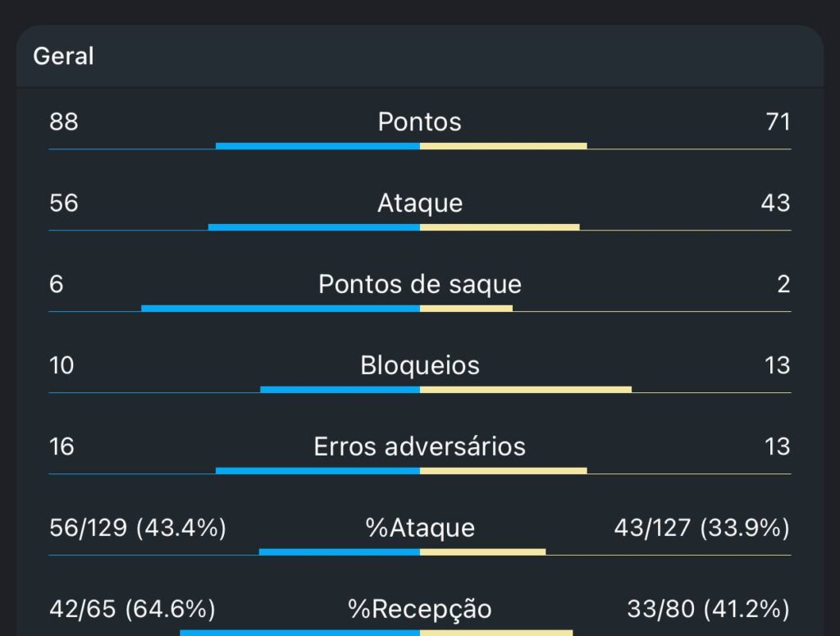Click the blue bar under Pontos de saque
This screenshot has width=840, height=636.
pos(281,309)
